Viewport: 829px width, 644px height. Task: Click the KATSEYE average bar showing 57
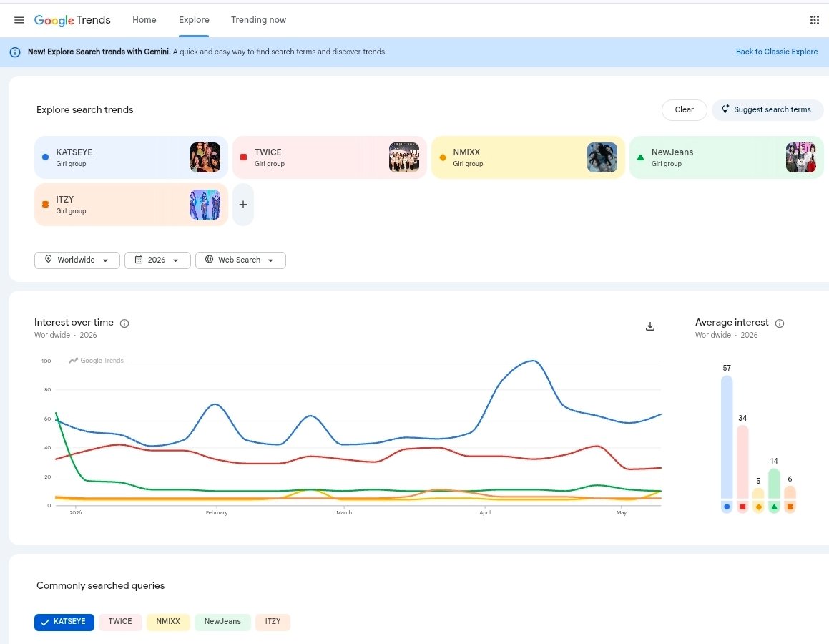[x=727, y=437]
